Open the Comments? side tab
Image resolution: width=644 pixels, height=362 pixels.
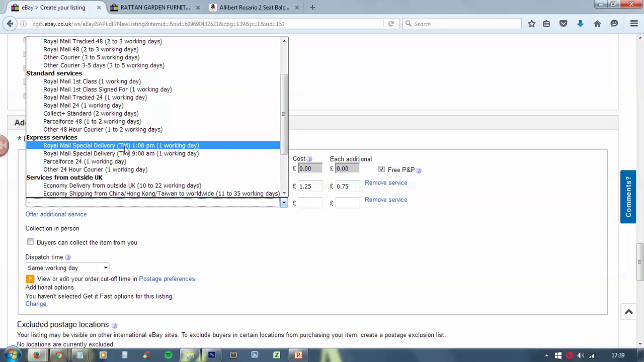(628, 197)
